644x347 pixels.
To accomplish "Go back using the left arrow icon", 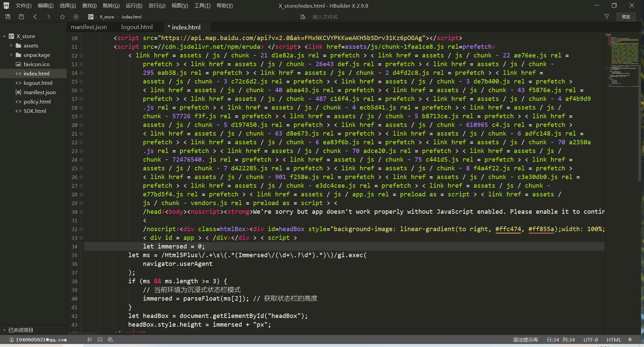I will point(35,17).
